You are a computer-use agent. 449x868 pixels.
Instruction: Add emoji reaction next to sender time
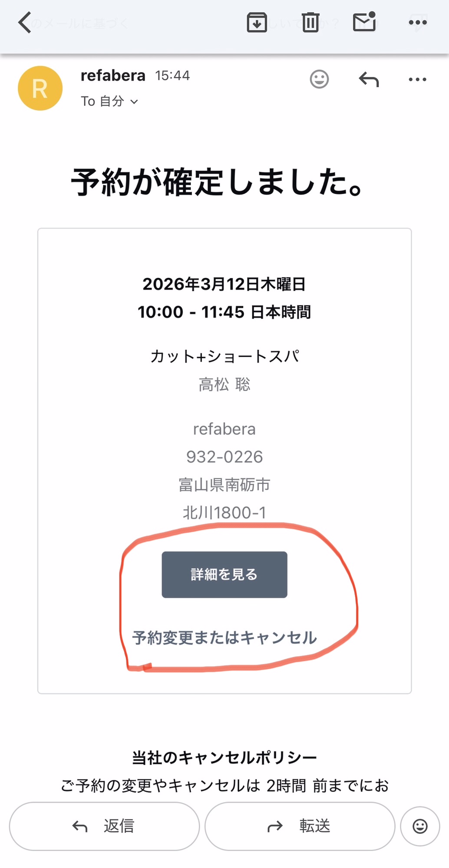coord(319,79)
